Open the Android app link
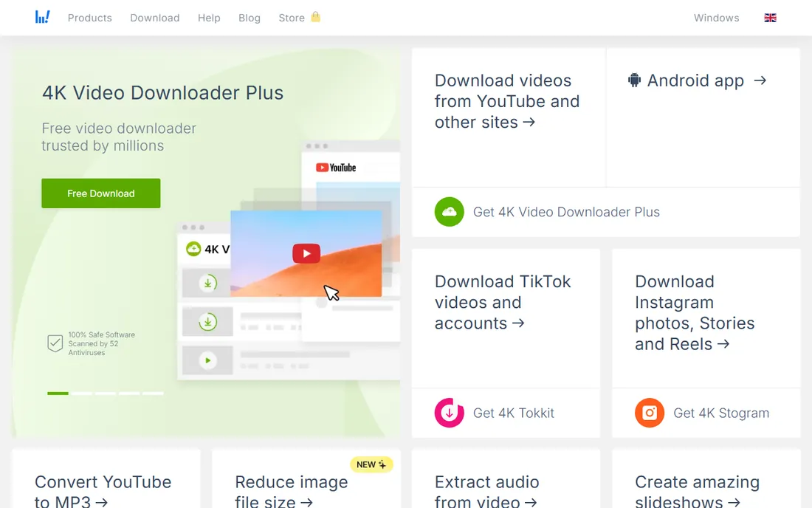This screenshot has height=508, width=812. click(697, 80)
